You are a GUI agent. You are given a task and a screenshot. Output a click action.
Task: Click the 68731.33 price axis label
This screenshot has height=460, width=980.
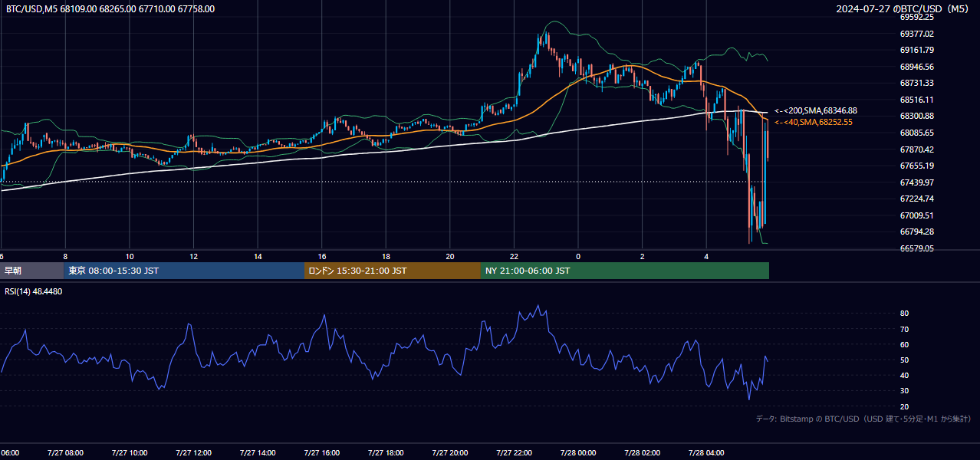coord(916,83)
